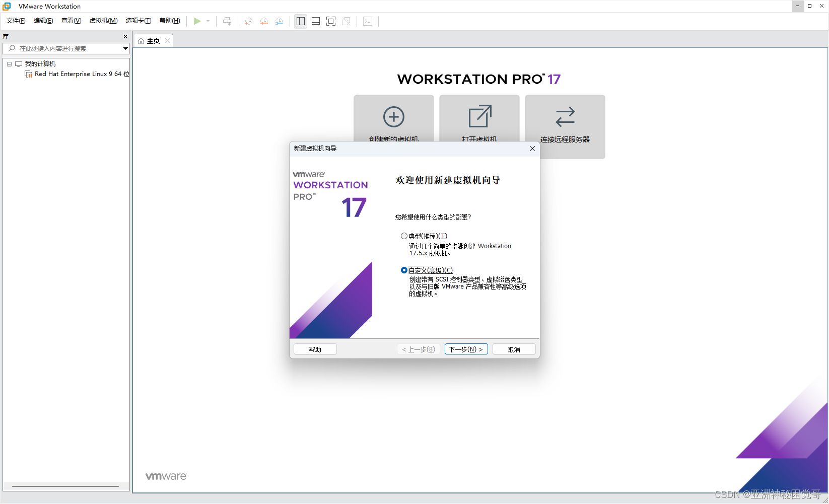The height and width of the screenshot is (504, 829).
Task: Click the magnifier icon in library search
Action: (12, 48)
